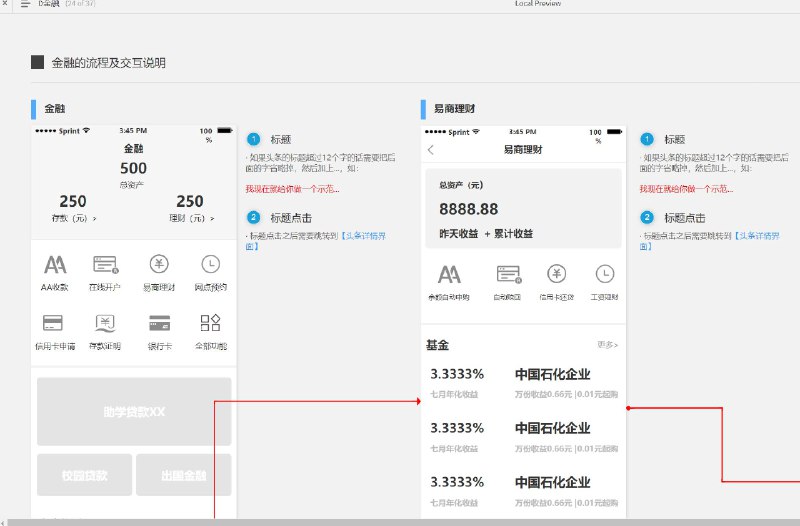The width and height of the screenshot is (800, 526).
Task: Expand 理财（元） details arrow
Action: click(212, 219)
